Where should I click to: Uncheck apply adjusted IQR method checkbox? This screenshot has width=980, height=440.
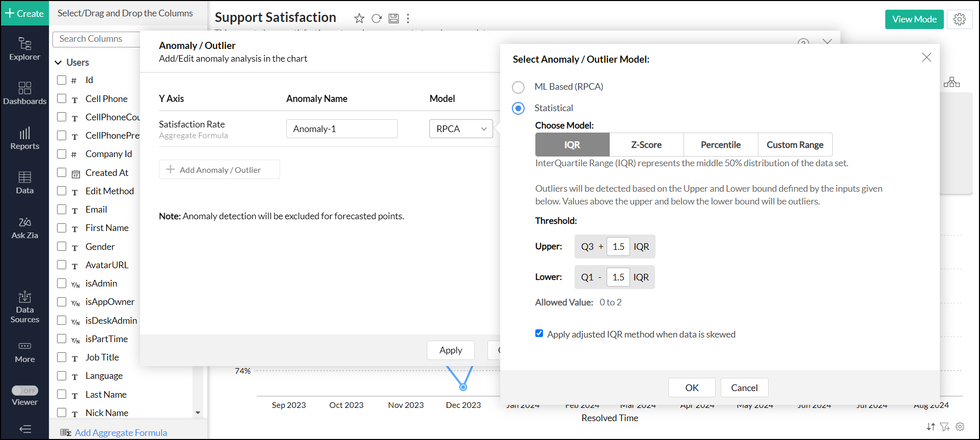click(539, 333)
